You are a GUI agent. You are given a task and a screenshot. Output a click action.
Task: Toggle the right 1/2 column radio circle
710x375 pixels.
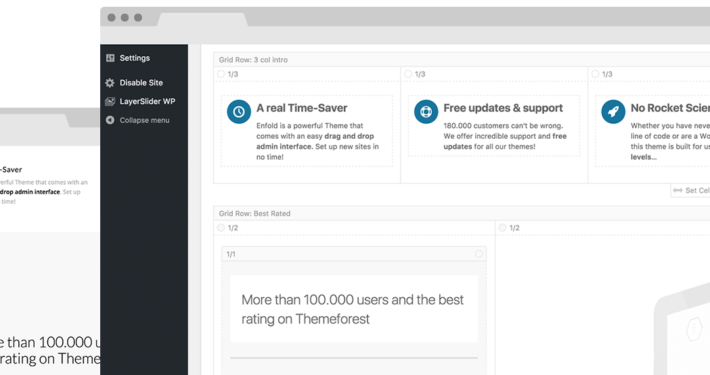(502, 228)
